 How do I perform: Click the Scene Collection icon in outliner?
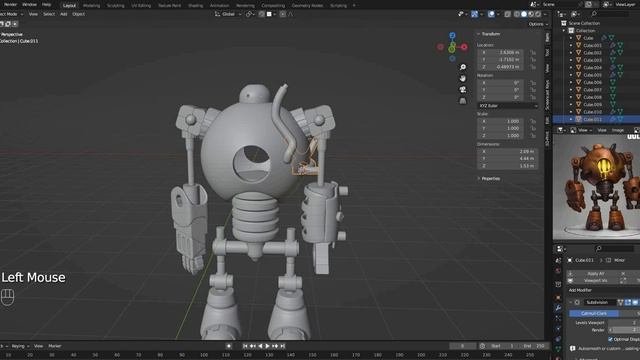click(564, 23)
